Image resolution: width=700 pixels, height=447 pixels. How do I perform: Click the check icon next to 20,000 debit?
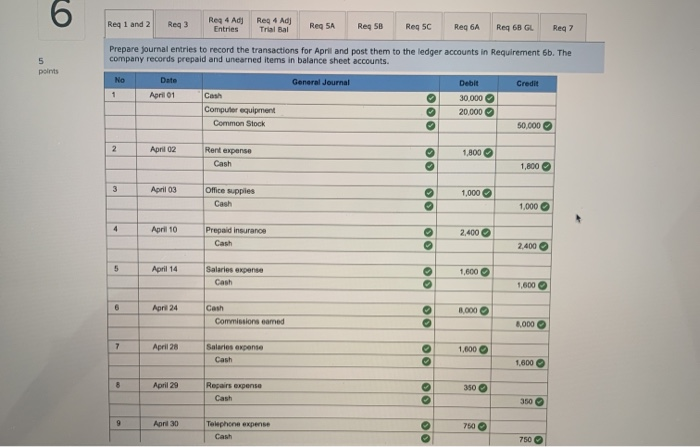pyautogui.click(x=489, y=112)
